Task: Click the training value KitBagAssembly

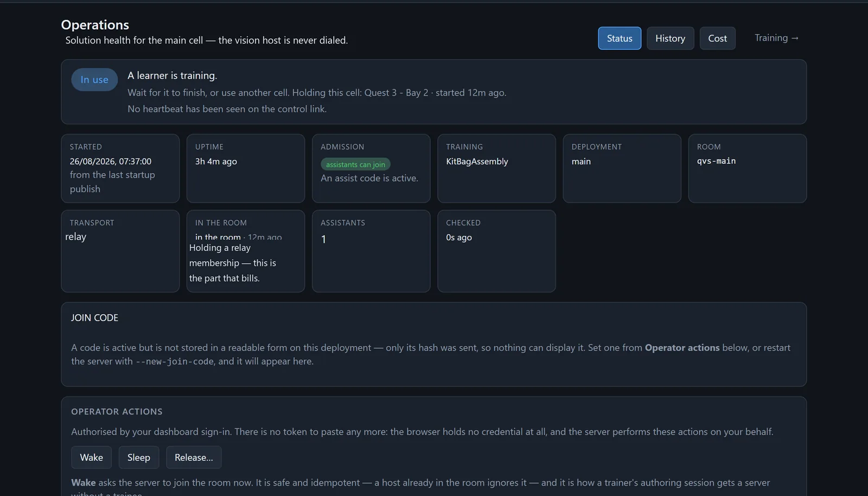Action: coord(477,161)
